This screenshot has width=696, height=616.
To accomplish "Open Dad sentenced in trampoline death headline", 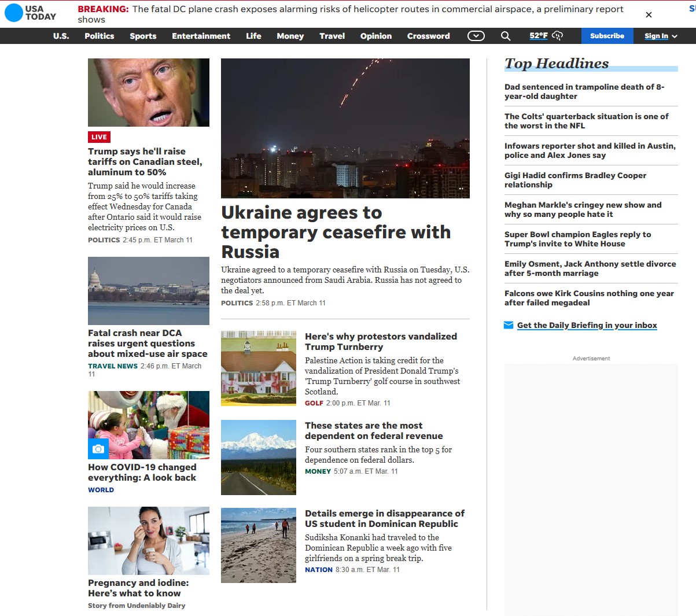I will tap(584, 91).
